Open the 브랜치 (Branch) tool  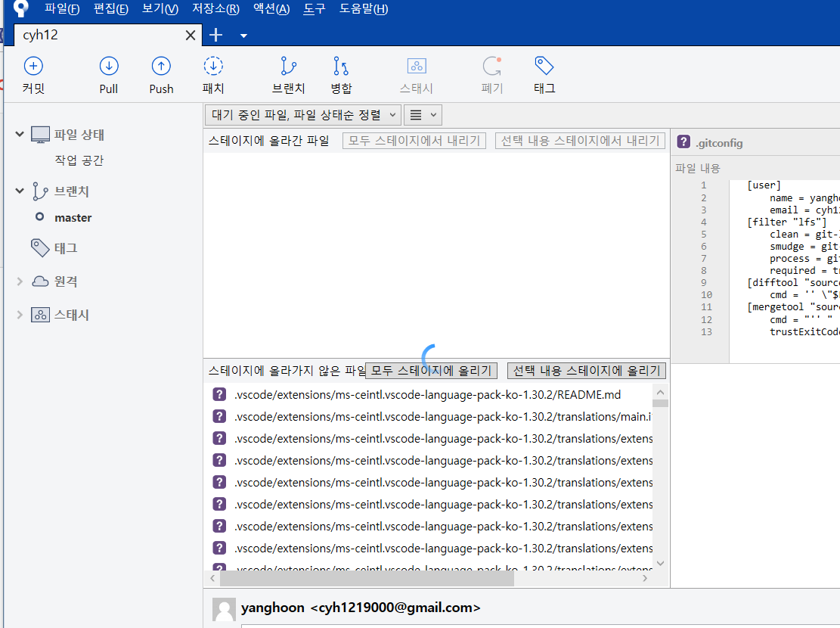tap(288, 75)
